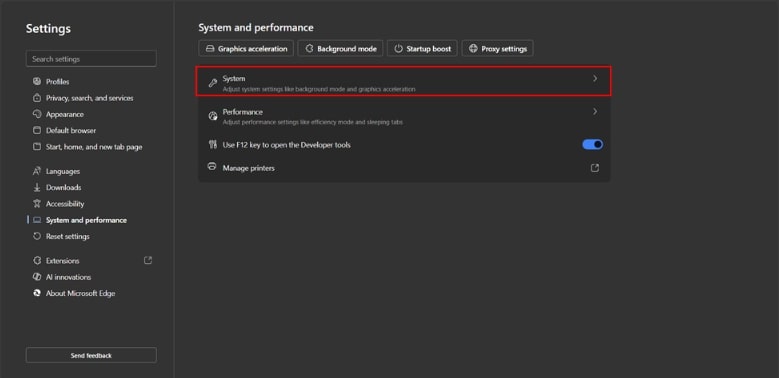The height and width of the screenshot is (378, 781).
Task: Click the Start, home, and new tab page icon
Action: [36, 146]
